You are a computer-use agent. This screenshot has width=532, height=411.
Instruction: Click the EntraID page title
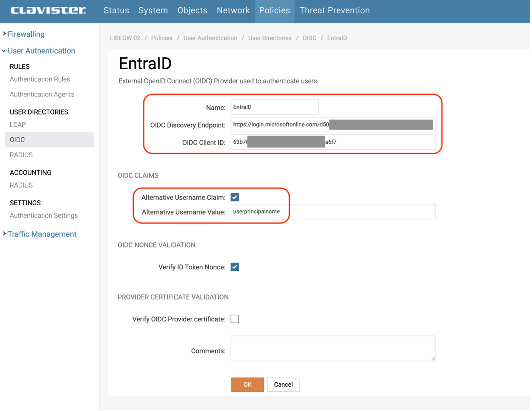[145, 63]
